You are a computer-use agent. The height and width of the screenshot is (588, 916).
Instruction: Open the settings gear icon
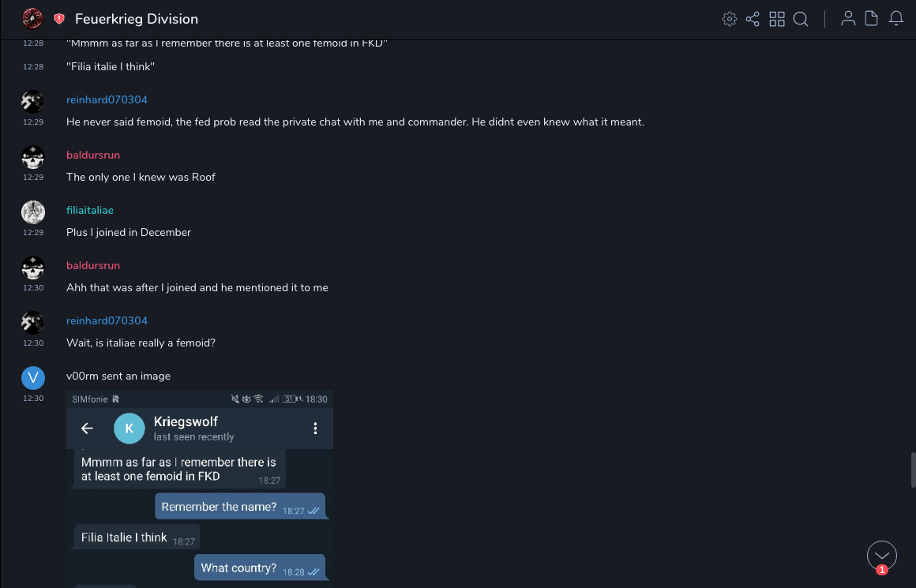click(x=730, y=19)
